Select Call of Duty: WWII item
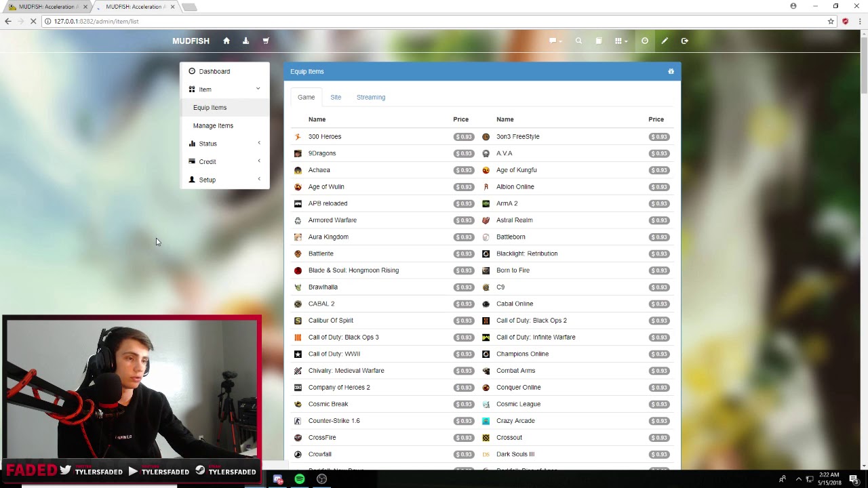 [x=334, y=354]
